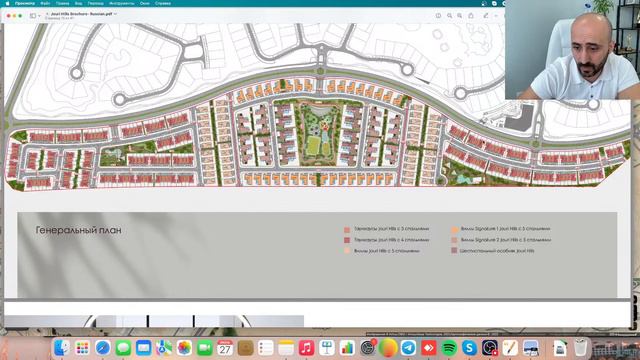Click the zoom in magnifier icon
The height and width of the screenshot is (360, 640).
click(x=460, y=16)
